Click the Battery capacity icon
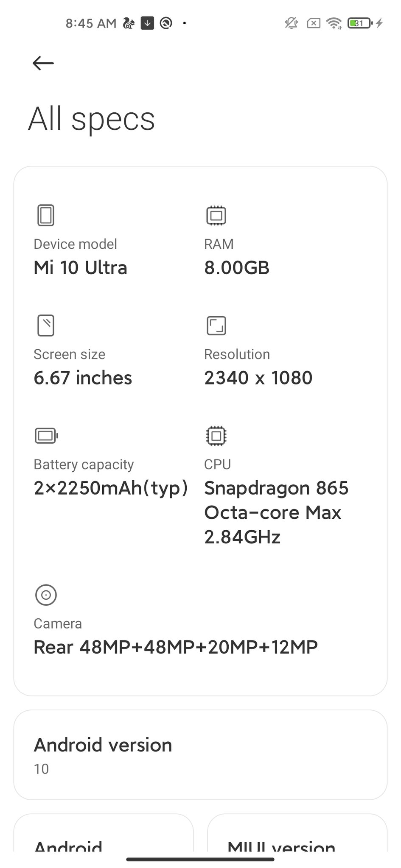The height and width of the screenshot is (868, 401). click(x=46, y=436)
